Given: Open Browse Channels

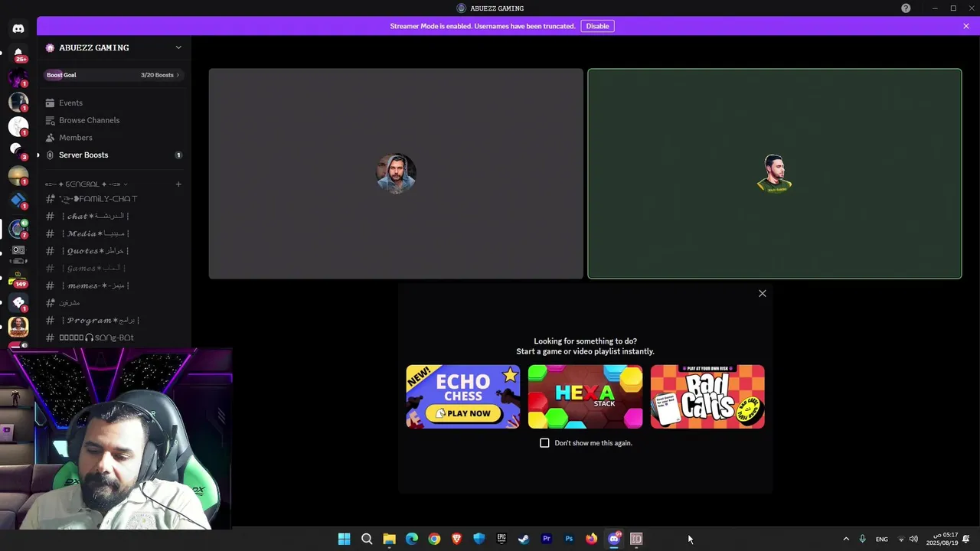Looking at the screenshot, I should [x=114, y=120].
